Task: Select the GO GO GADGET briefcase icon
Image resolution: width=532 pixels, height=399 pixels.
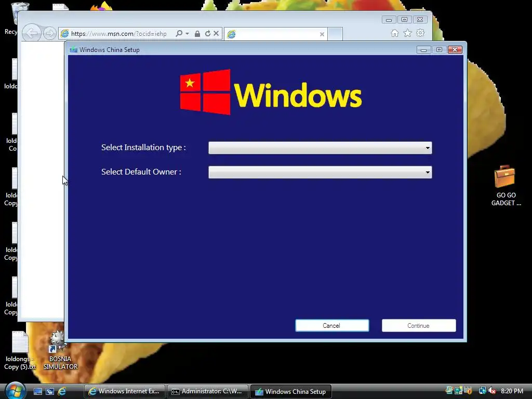Action: 505,185
